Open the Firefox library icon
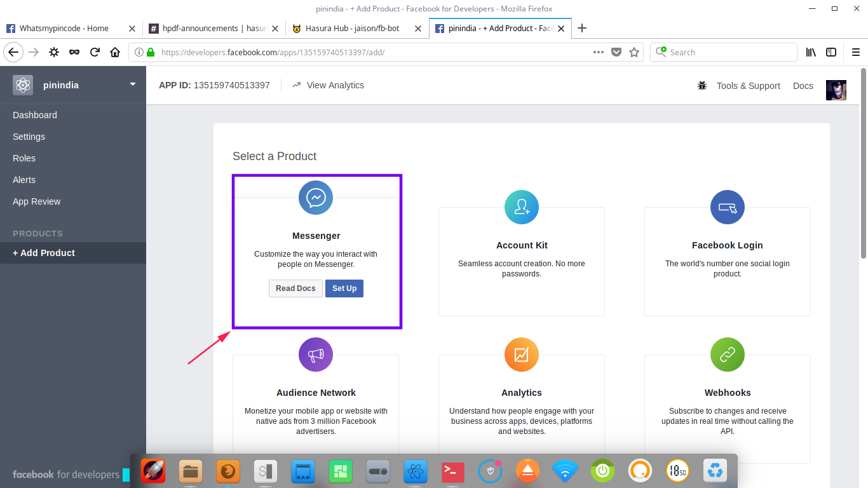This screenshot has height=488, width=868. coord(811,52)
